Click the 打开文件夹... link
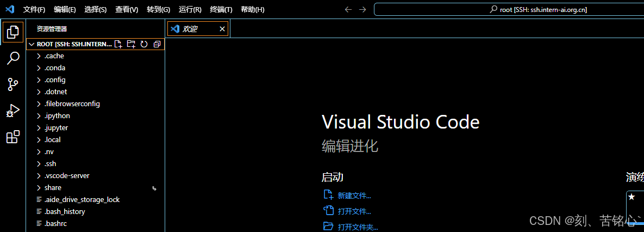The image size is (644, 232). [x=358, y=227]
